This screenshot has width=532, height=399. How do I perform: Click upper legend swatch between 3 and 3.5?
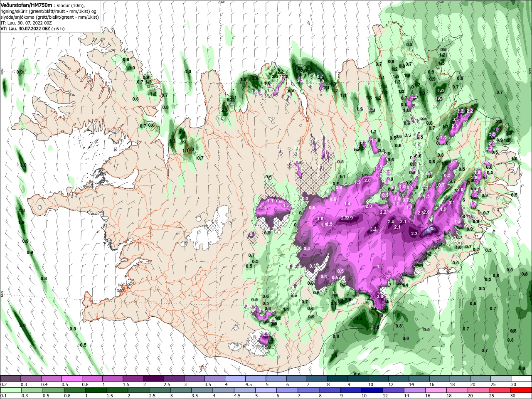point(195,379)
